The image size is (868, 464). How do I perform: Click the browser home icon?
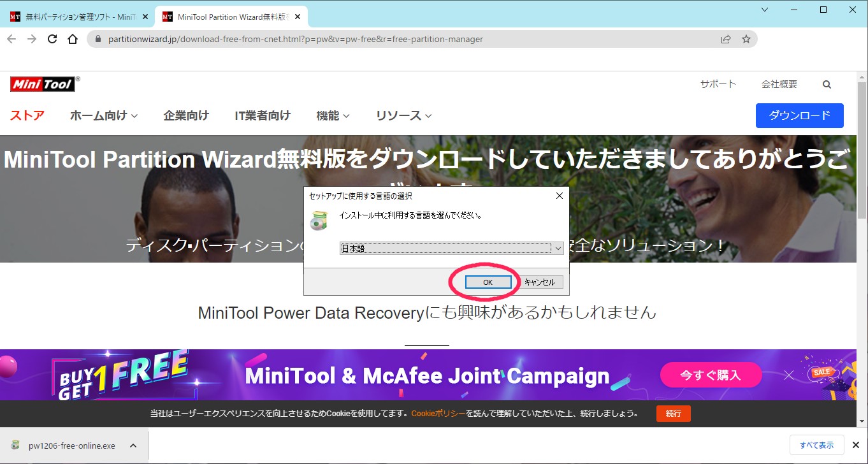pyautogui.click(x=73, y=39)
